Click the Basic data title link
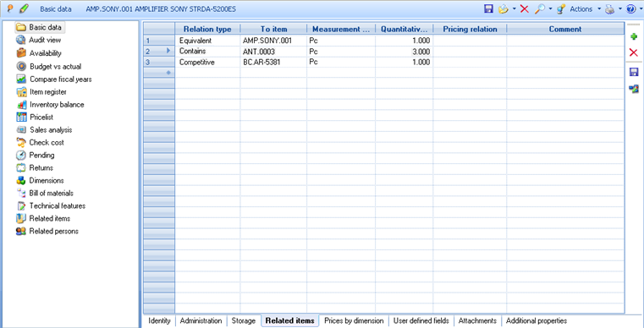 [56, 9]
